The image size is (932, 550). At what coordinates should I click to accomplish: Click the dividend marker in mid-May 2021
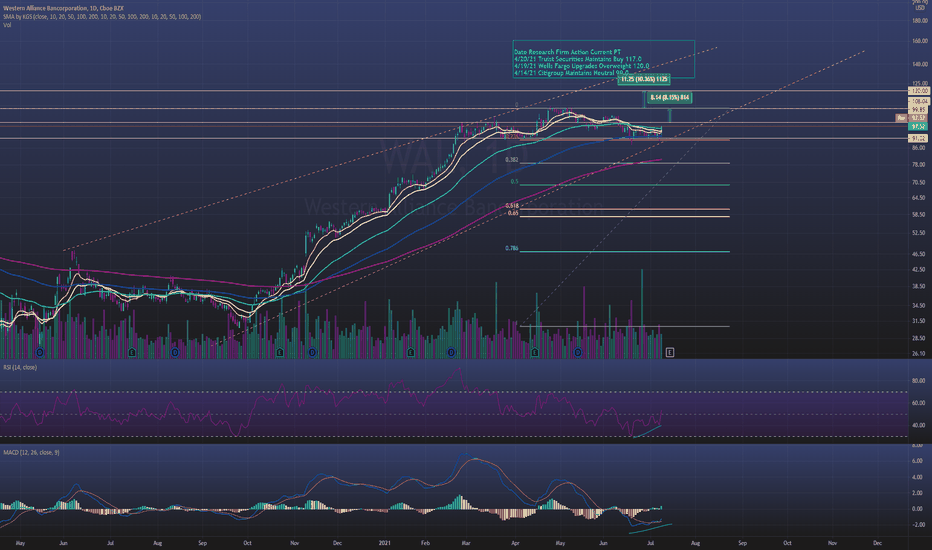(x=578, y=353)
